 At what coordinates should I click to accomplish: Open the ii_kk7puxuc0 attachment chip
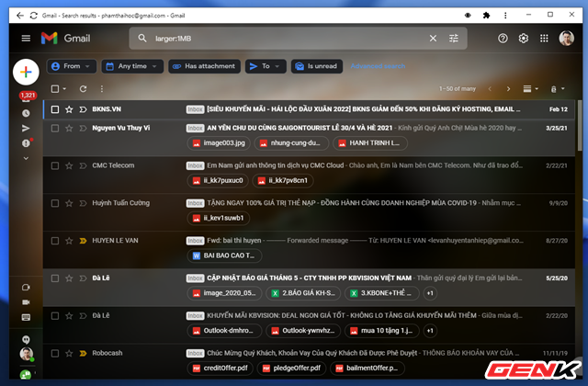pyautogui.click(x=218, y=180)
